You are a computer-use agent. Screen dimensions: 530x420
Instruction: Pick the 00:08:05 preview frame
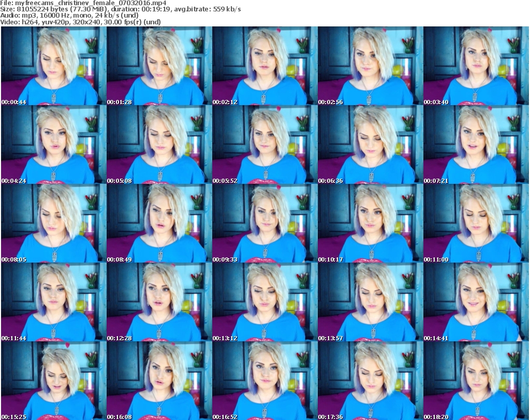53,224
